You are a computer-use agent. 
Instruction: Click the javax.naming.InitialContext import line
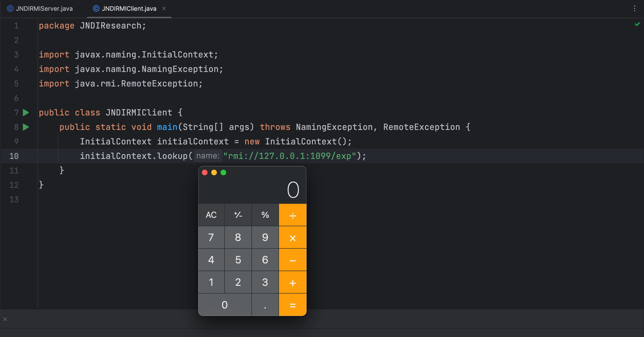(x=129, y=55)
